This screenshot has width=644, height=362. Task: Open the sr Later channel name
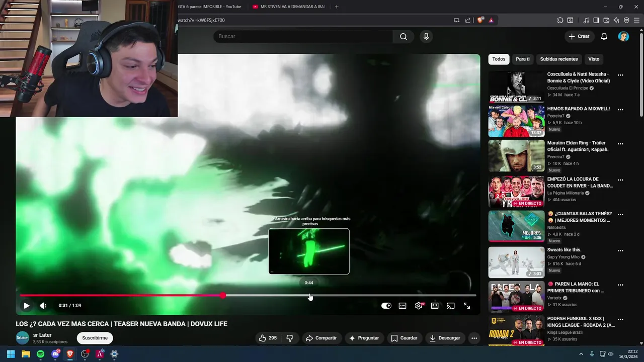(x=42, y=335)
